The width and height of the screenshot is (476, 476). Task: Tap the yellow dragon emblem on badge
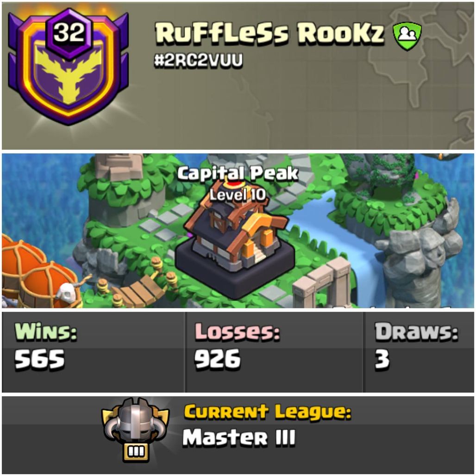point(69,76)
